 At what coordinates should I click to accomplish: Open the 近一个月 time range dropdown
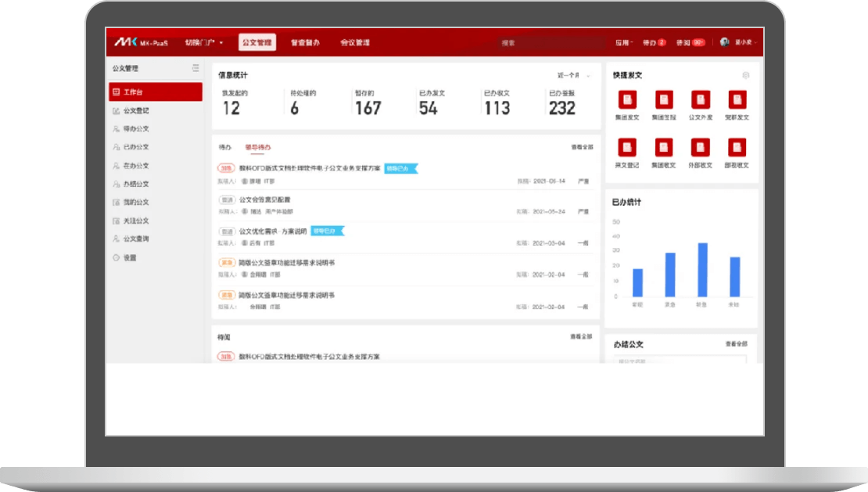(573, 76)
